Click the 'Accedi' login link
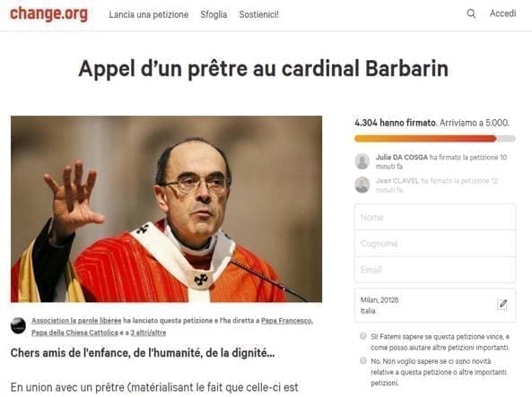 pos(502,13)
